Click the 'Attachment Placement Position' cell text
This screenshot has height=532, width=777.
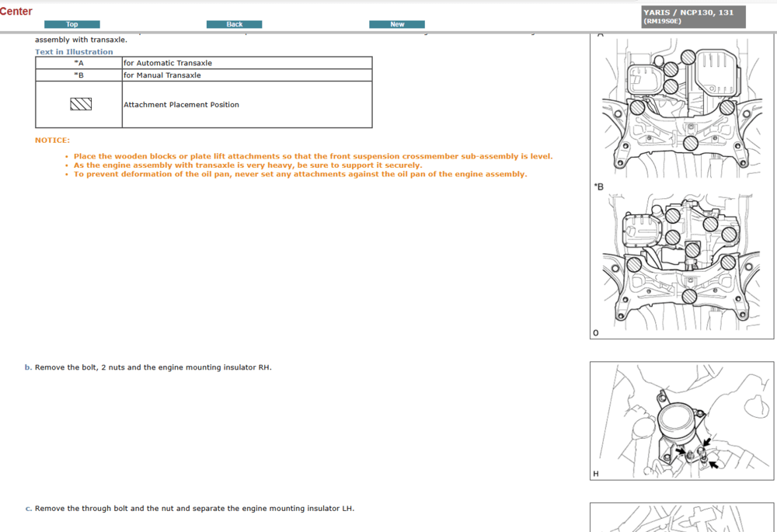(x=181, y=105)
